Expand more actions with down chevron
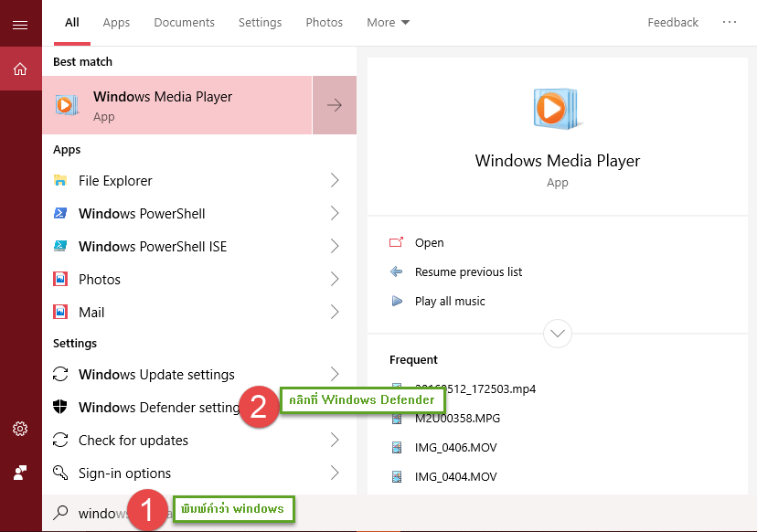757x532 pixels. coord(557,333)
